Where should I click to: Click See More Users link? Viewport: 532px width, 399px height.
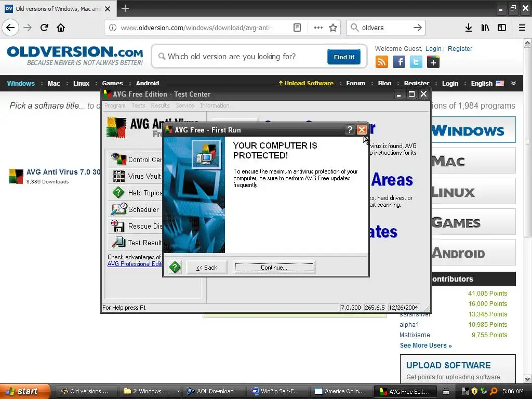[426, 345]
